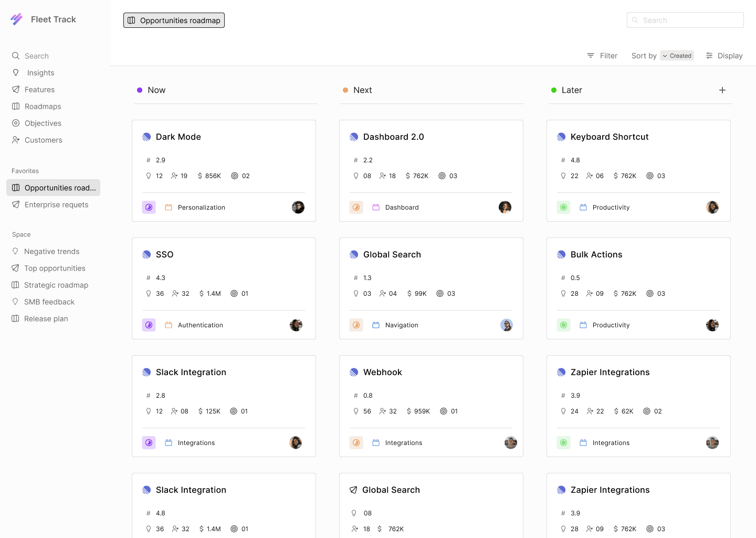Click the green status badge on Bulk Actions
This screenshot has width=756, height=538.
click(x=563, y=325)
